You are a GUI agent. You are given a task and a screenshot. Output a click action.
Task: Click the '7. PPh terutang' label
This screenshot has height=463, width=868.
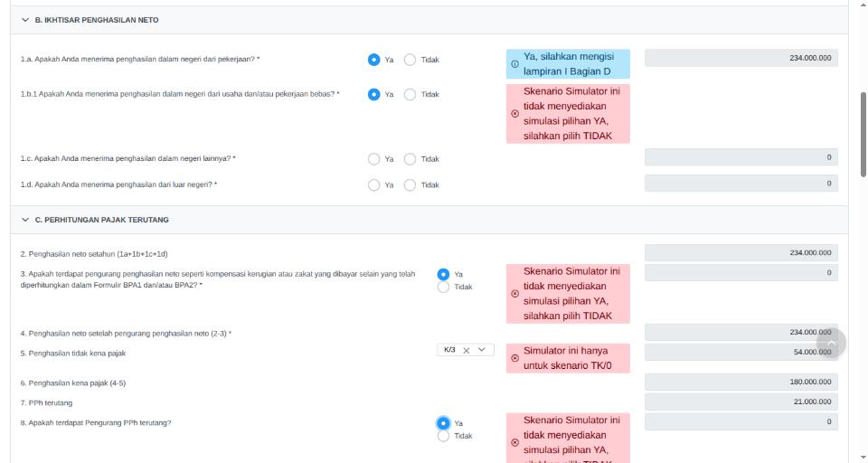click(x=46, y=403)
